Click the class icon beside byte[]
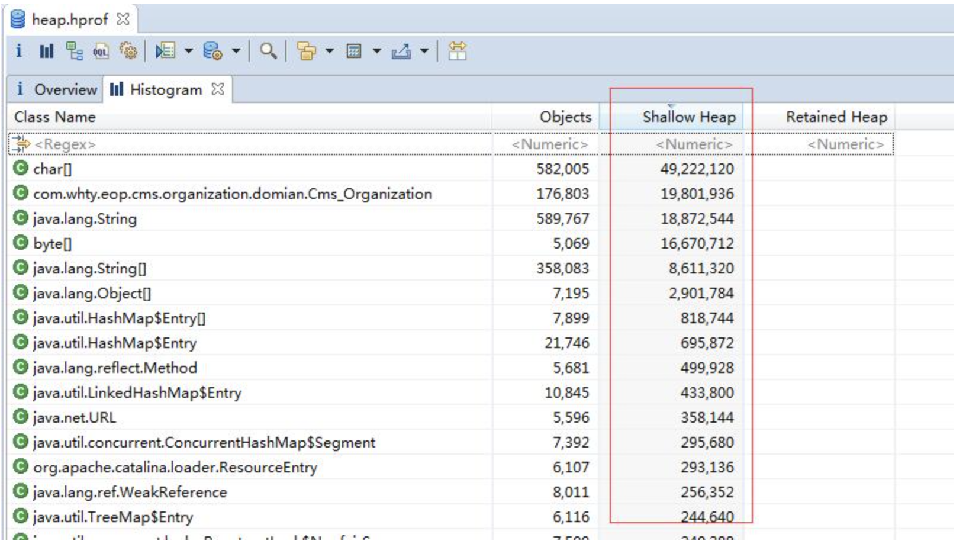This screenshot has height=560, width=966. pyautogui.click(x=21, y=243)
